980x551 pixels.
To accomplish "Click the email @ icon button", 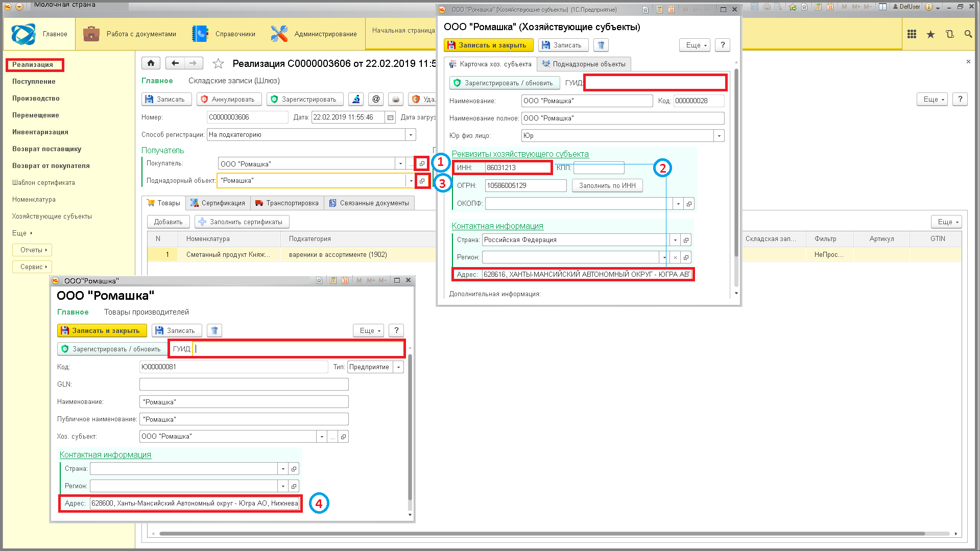I will pos(376,99).
